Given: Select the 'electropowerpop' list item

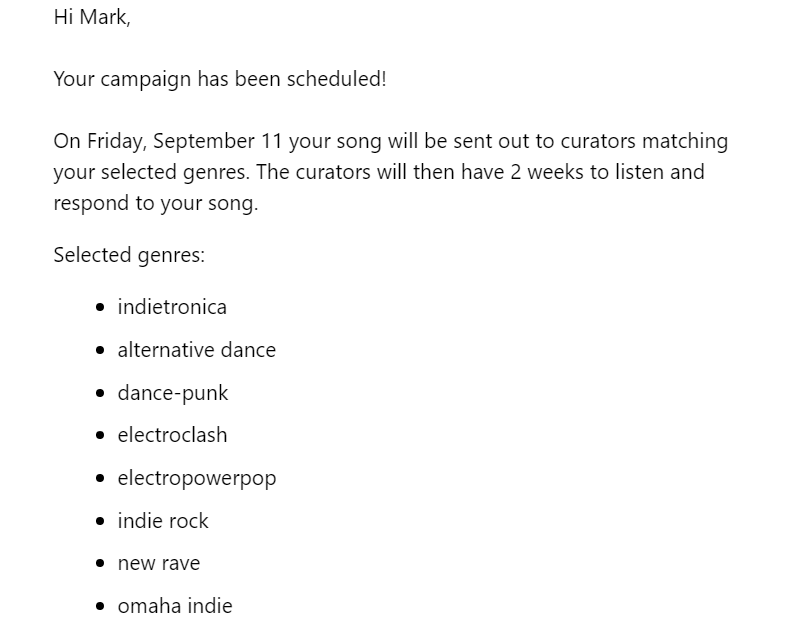Looking at the screenshot, I should [197, 478].
